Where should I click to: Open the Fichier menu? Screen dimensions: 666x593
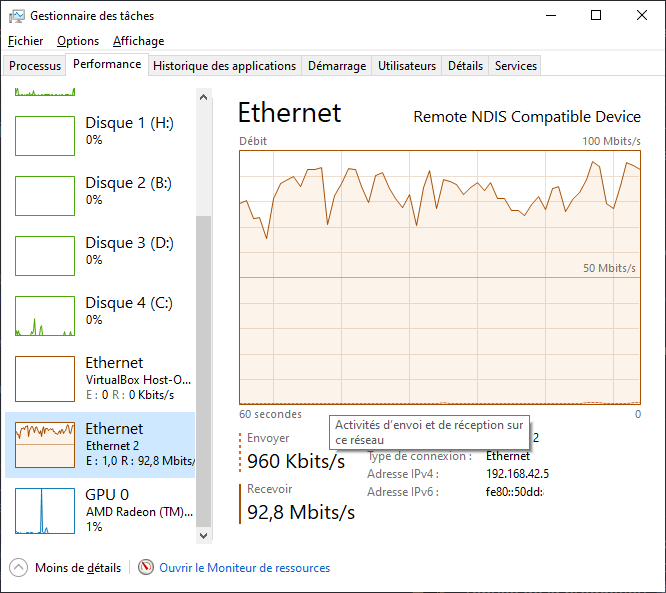click(26, 41)
